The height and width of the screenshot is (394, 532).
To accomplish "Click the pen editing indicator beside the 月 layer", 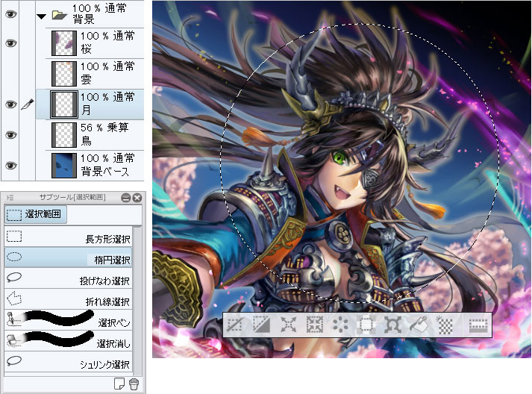I will [x=28, y=104].
